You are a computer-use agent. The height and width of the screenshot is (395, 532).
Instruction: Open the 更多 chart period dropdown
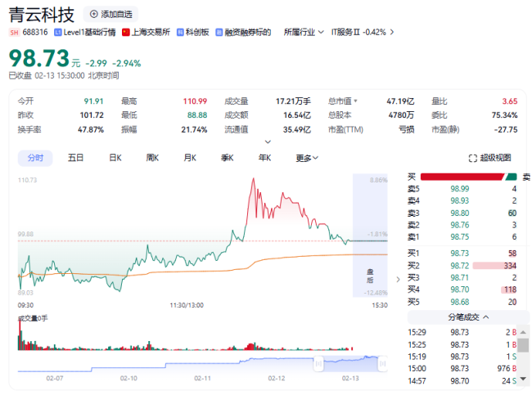[x=307, y=158]
